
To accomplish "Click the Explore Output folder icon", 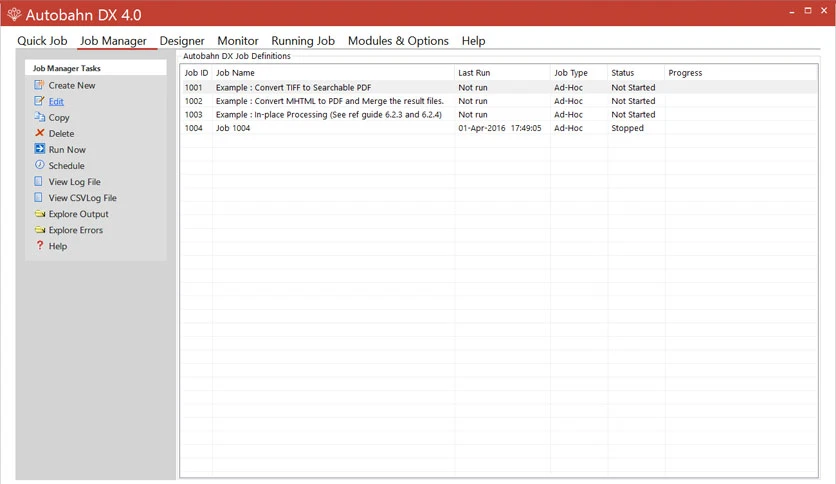I will (39, 213).
